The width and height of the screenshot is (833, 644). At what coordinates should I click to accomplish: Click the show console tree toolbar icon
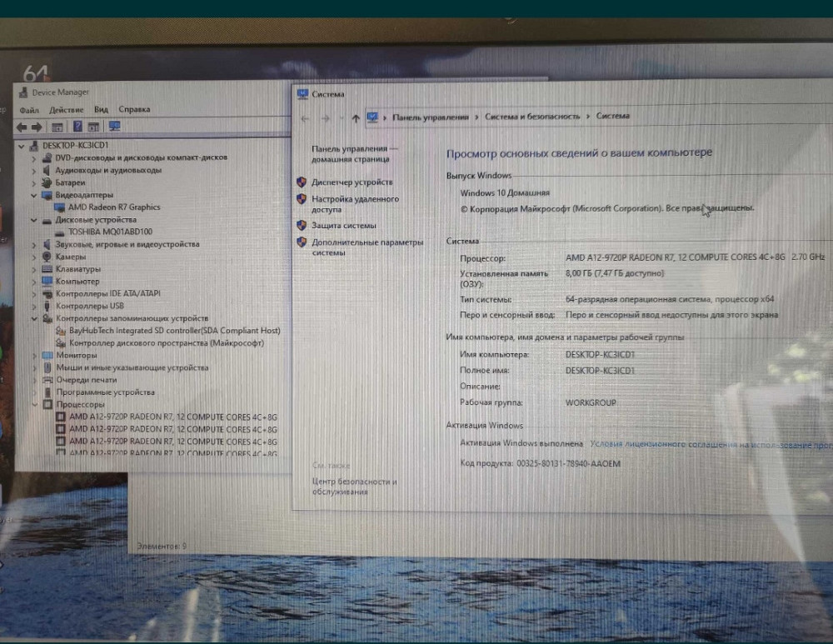click(57, 127)
